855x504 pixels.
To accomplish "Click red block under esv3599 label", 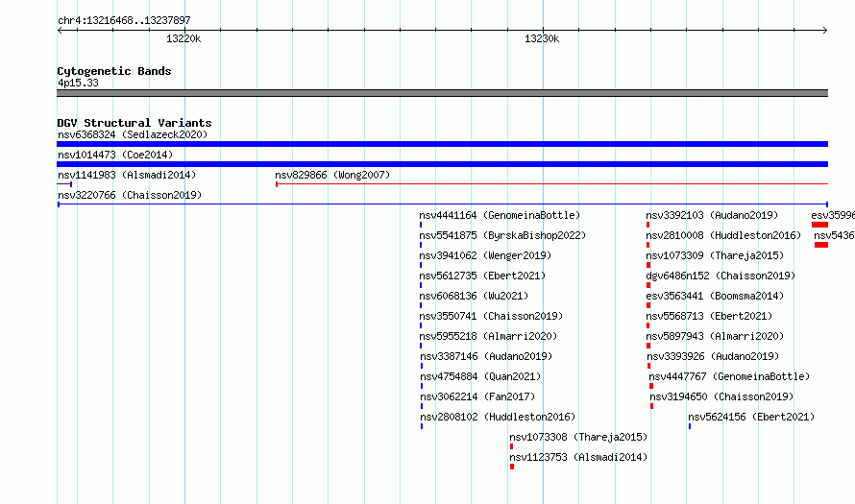I will (x=819, y=225).
